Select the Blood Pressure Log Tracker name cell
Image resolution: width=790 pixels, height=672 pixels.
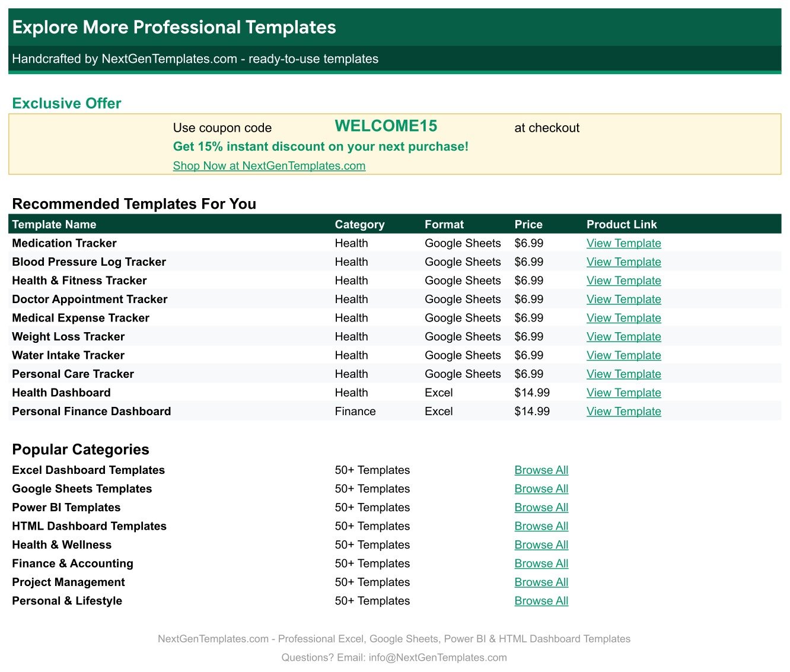click(89, 262)
